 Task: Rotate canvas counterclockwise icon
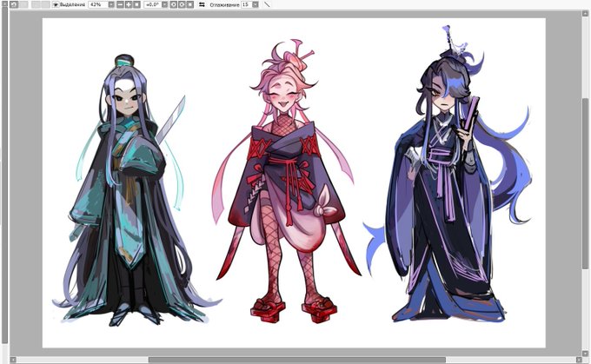(173, 4)
